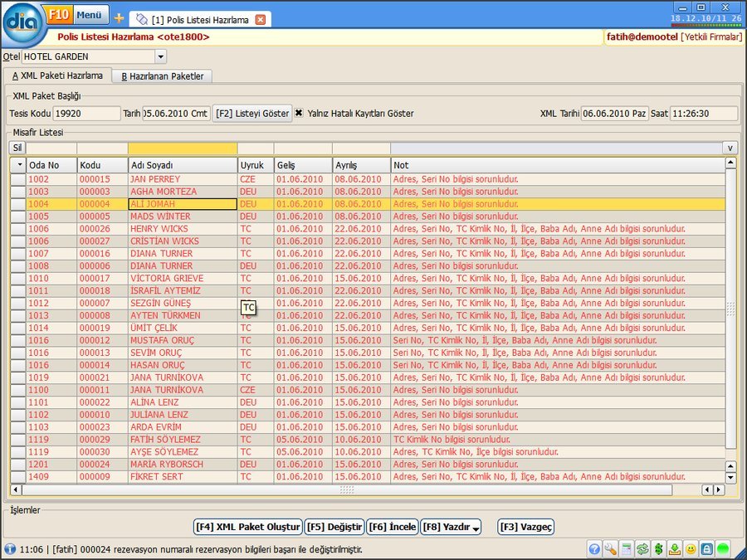This screenshot has width=747, height=560.
Task: Click the green connection status indicator
Action: pos(723,549)
